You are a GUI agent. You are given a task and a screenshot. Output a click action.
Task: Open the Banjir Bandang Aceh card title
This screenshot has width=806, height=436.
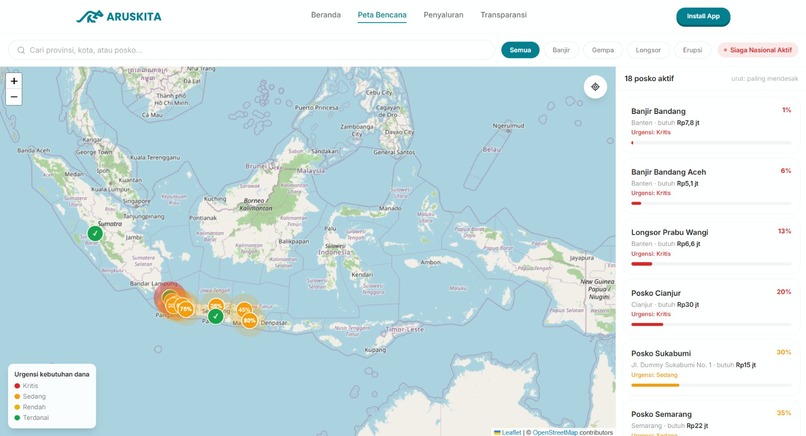[668, 172]
